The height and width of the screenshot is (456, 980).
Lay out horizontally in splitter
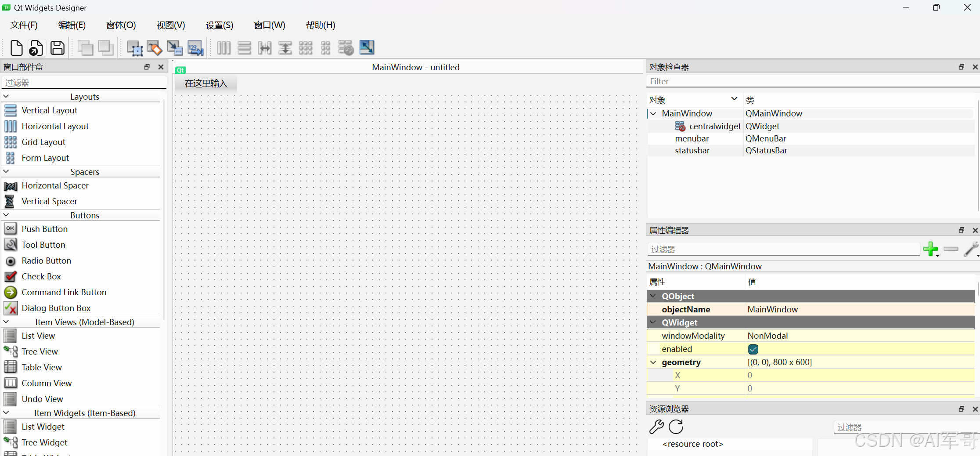[x=265, y=48]
